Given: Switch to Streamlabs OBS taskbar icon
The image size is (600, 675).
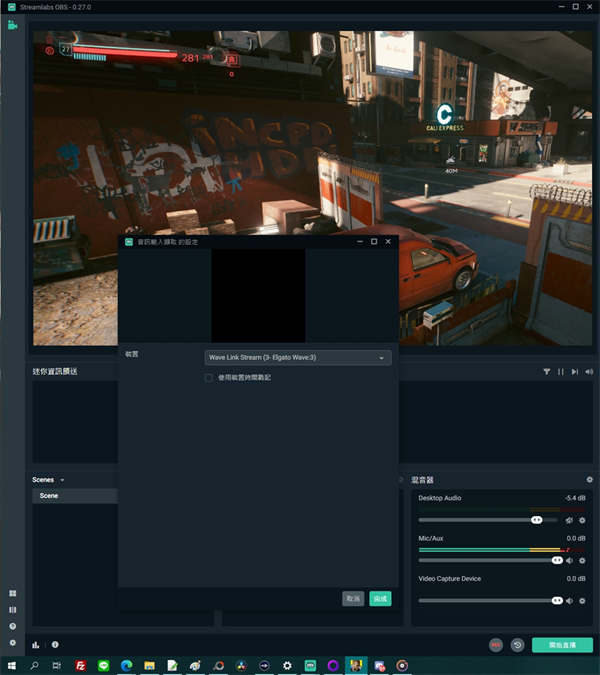Looking at the screenshot, I should [310, 666].
